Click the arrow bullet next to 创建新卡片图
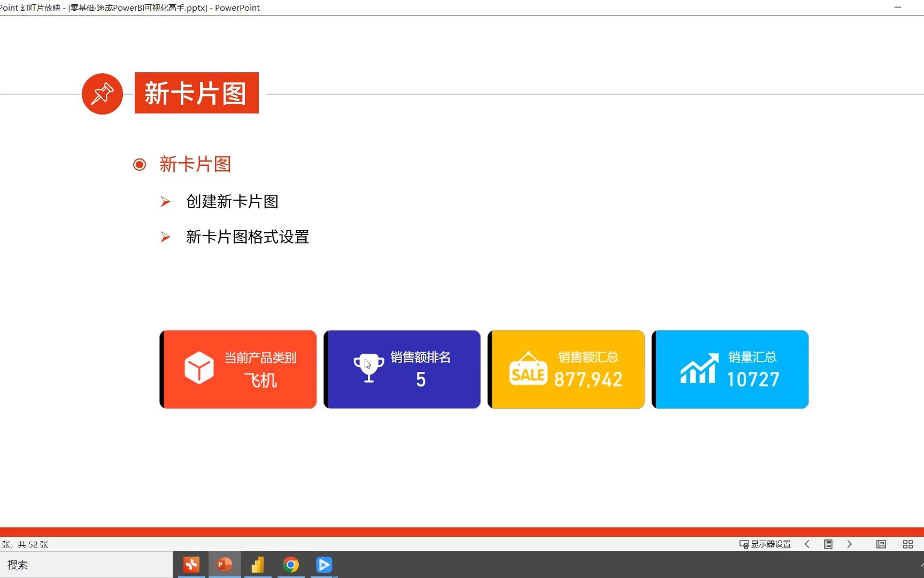924x578 pixels. tap(165, 202)
